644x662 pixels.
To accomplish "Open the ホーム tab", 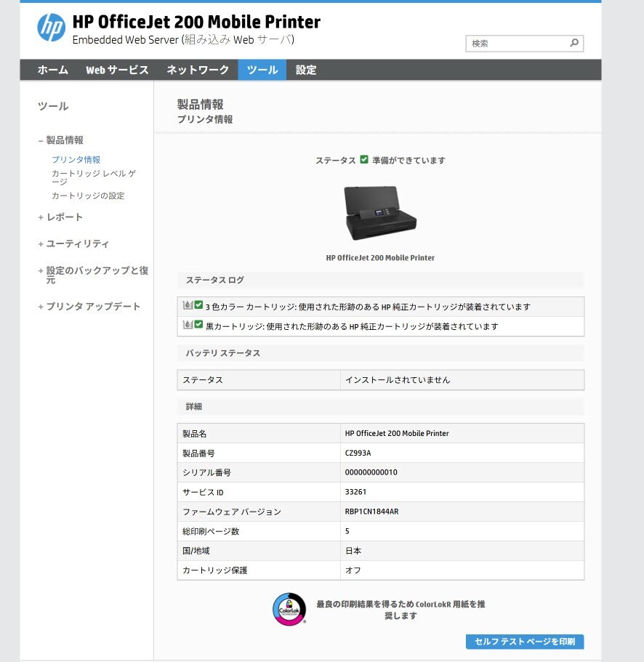I will 53,70.
